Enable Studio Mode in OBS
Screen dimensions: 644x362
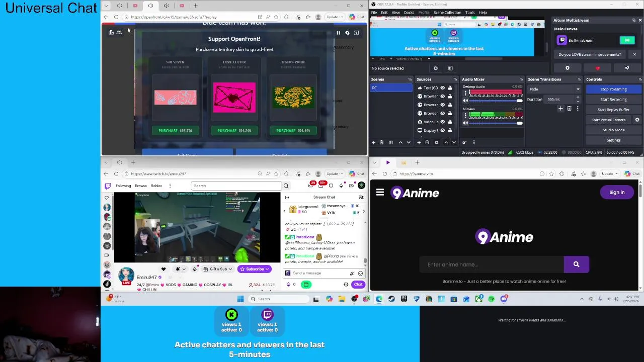pos(613,130)
